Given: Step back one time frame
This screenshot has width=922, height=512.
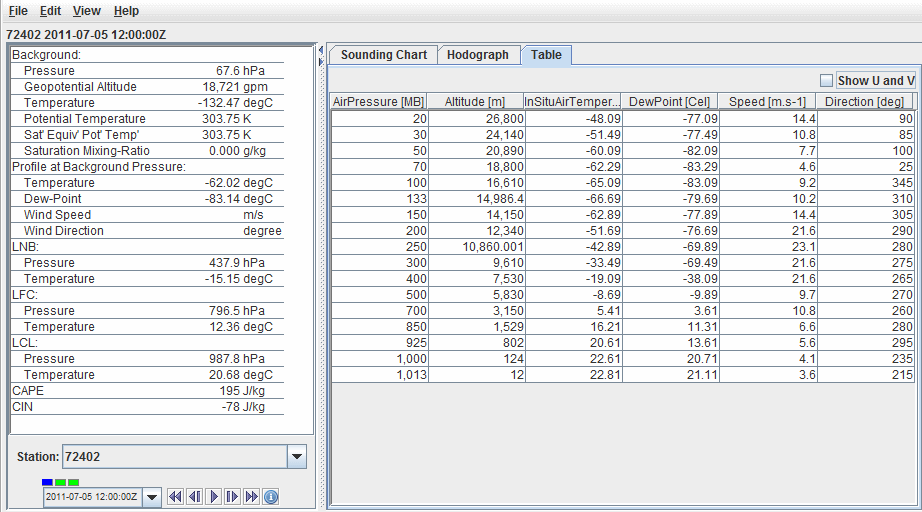Looking at the screenshot, I should [195, 497].
